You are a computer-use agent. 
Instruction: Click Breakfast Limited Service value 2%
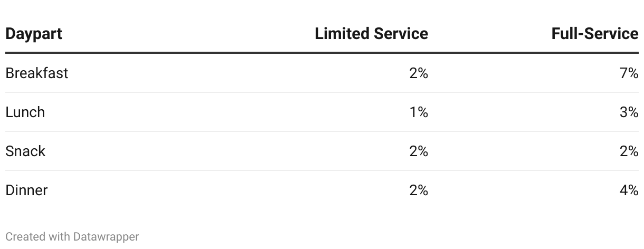point(419,73)
